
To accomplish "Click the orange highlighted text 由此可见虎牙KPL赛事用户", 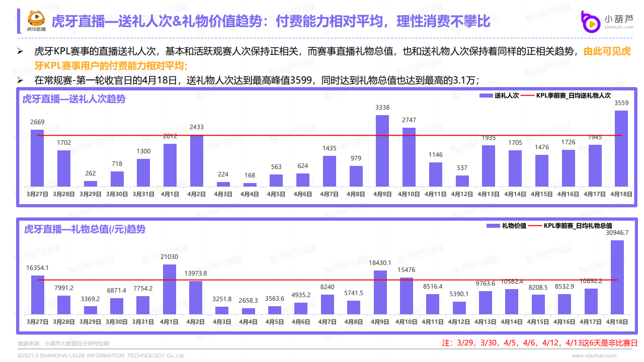I will (x=606, y=52).
